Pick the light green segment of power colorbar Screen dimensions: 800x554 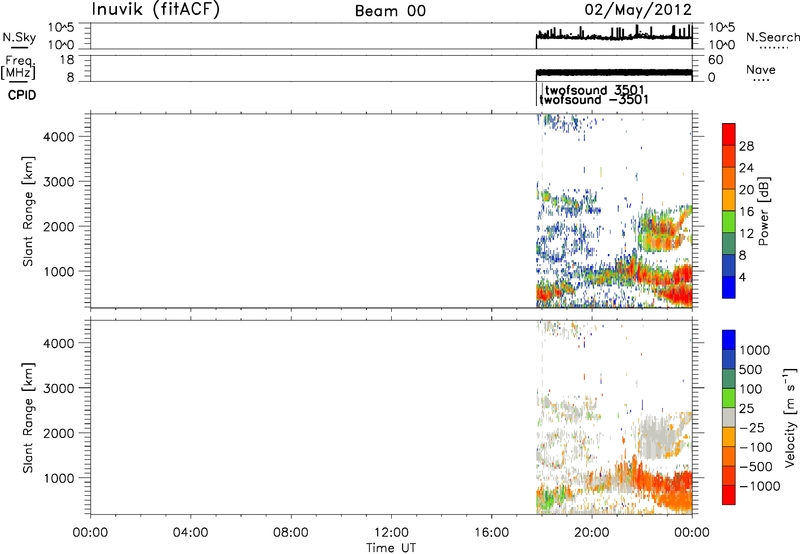point(729,221)
